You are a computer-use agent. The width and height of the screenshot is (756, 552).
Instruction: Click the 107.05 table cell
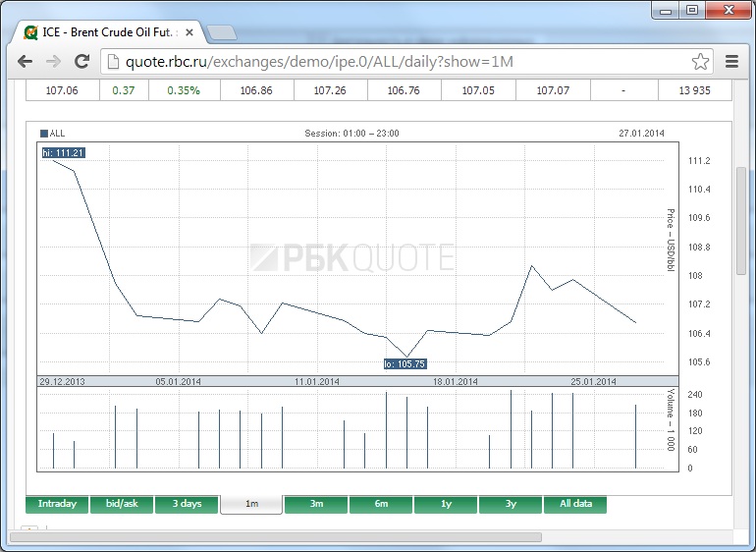[478, 90]
